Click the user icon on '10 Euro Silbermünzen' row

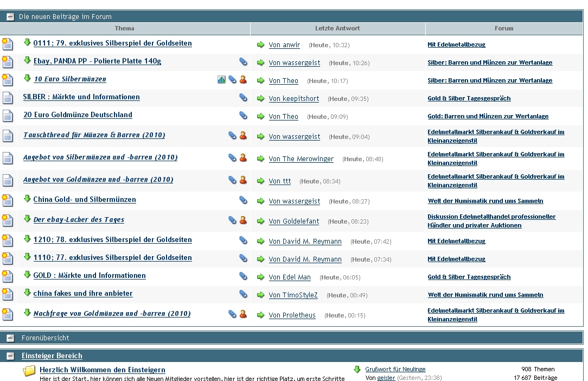[244, 80]
